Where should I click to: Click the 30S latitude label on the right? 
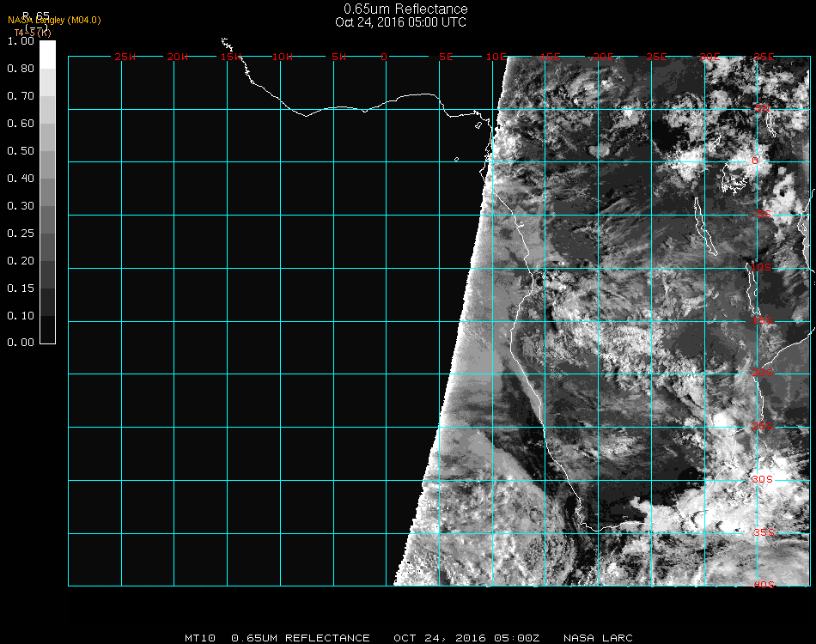pyautogui.click(x=764, y=479)
